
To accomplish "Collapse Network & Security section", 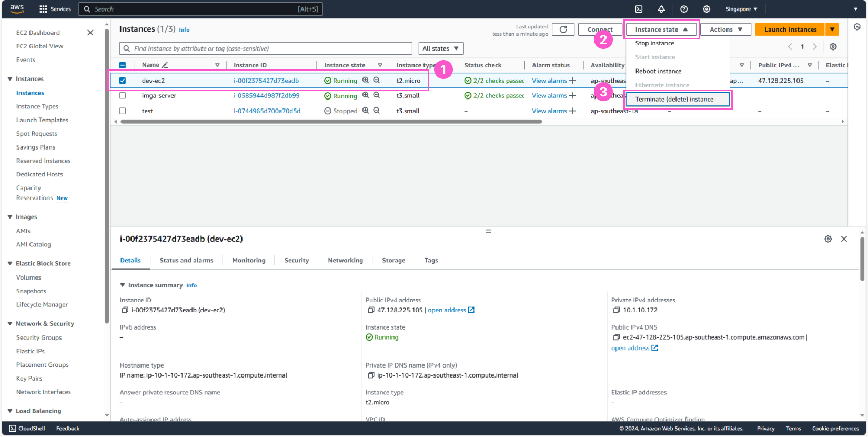I will tap(10, 324).
